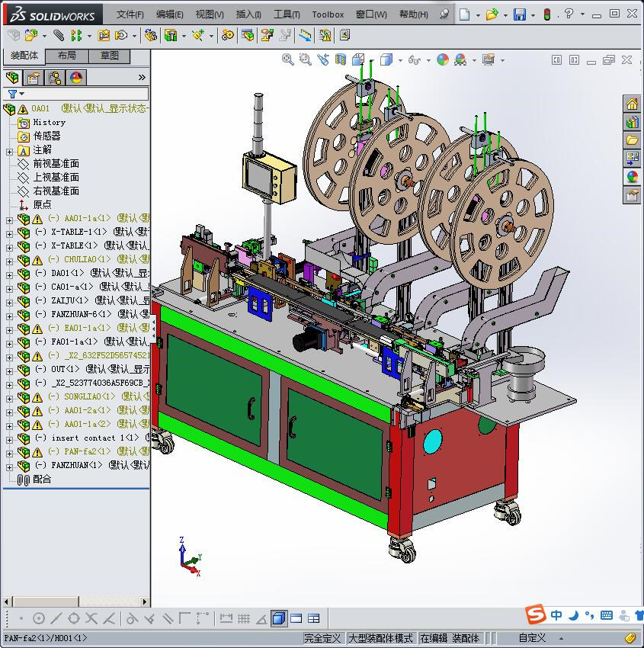This screenshot has height=648, width=644.
Task: Switch to the 布局 tab
Action: click(66, 56)
